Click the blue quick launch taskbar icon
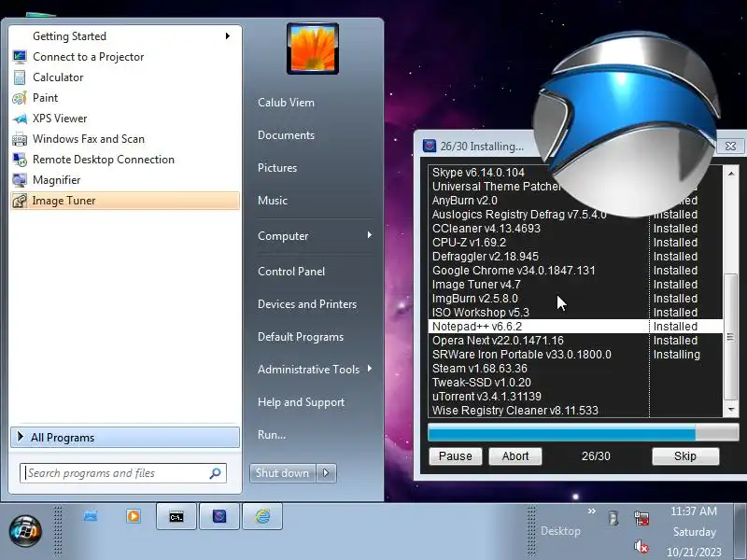 (x=91, y=516)
